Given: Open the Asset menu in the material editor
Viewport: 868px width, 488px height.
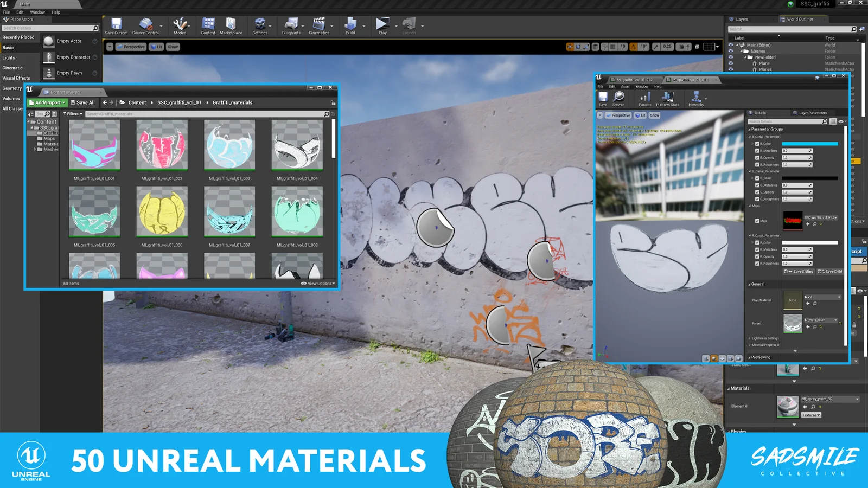Looking at the screenshot, I should [625, 86].
